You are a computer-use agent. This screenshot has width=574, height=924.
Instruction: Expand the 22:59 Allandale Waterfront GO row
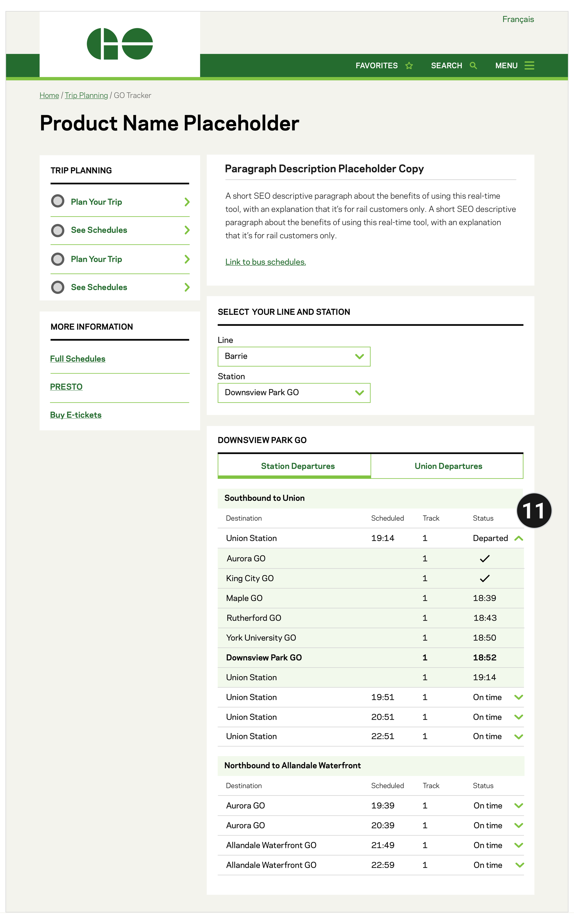coord(519,865)
